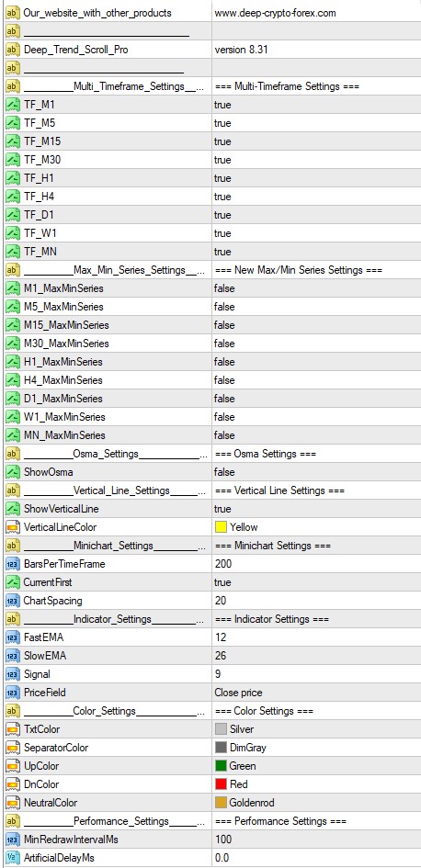Click the icon beside TF_H4
This screenshot has height=868, width=421.
(x=12, y=197)
